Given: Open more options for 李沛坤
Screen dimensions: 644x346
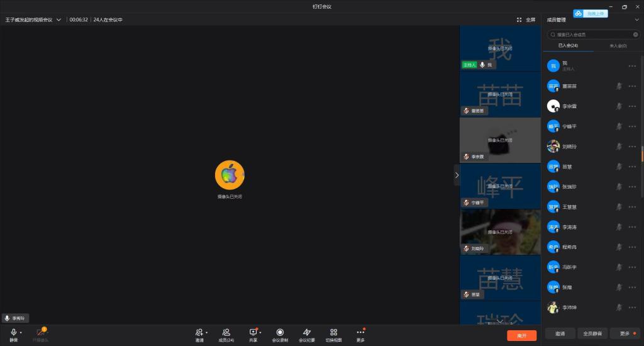Looking at the screenshot, I should click(632, 308).
